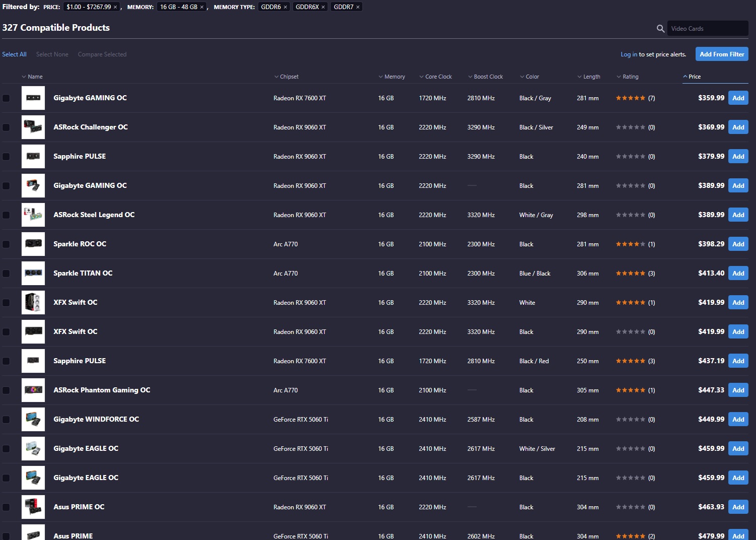Open Gigabyte GAMING OC RX 7600 XT thumbnail

point(33,98)
